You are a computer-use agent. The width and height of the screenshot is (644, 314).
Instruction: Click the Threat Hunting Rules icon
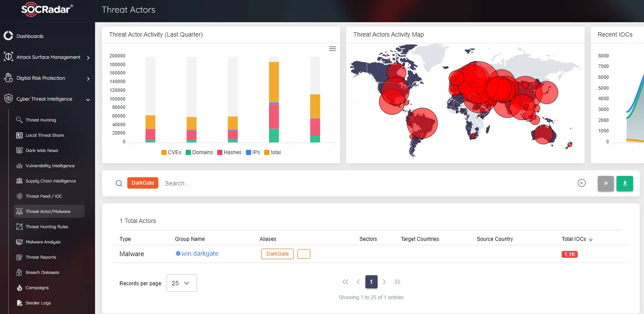(x=19, y=226)
